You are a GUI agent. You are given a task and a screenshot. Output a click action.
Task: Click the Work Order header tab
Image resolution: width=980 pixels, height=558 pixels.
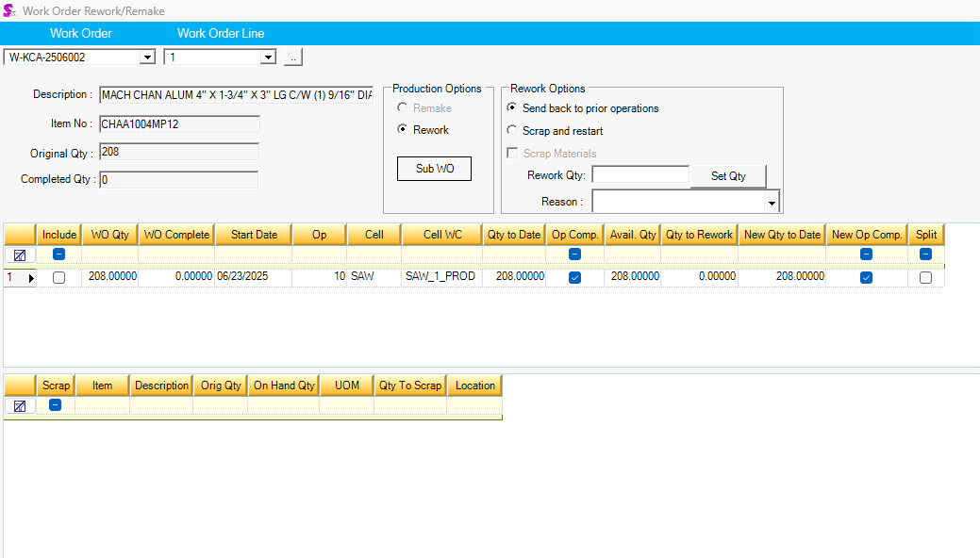pos(81,33)
